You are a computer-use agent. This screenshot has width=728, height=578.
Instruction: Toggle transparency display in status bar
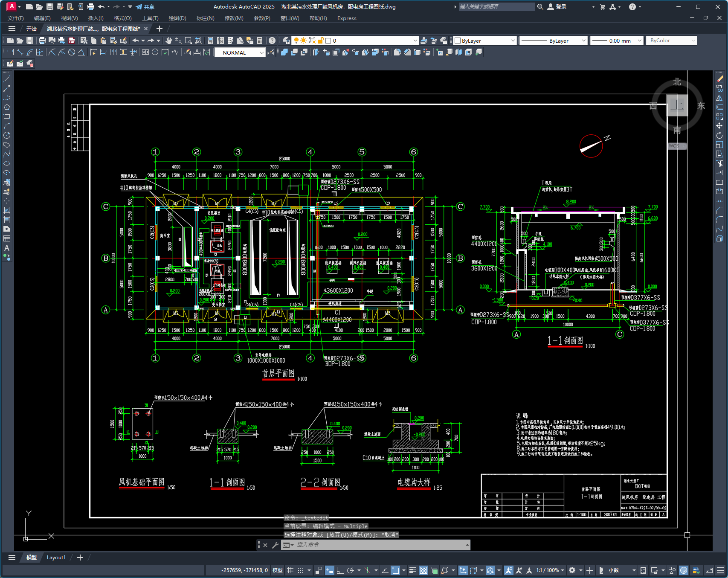tap(423, 570)
